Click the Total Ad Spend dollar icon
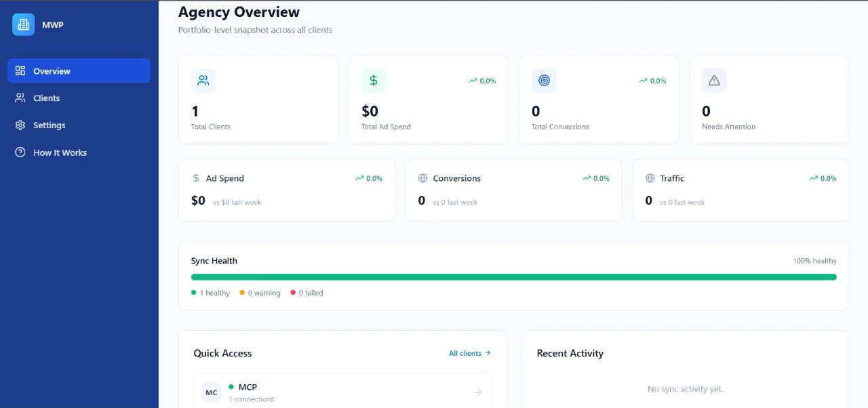 tap(374, 81)
